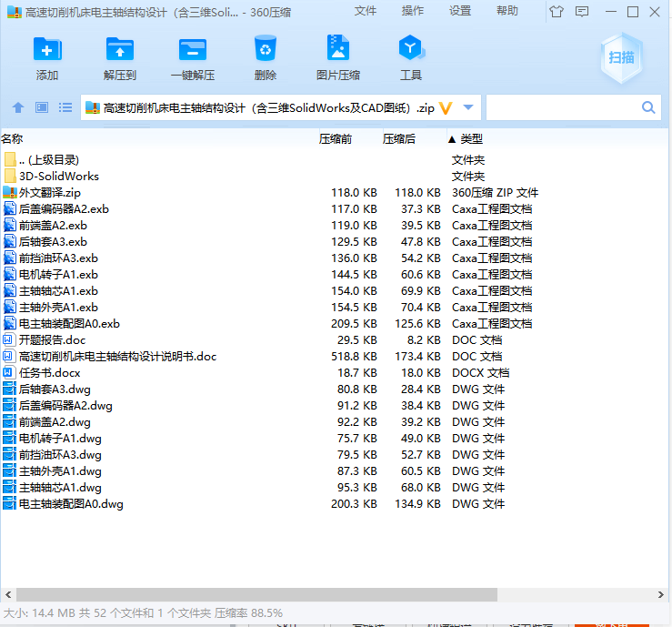672x627 pixels.
Task: Click the 518.8 KB size cell
Action: (354, 357)
